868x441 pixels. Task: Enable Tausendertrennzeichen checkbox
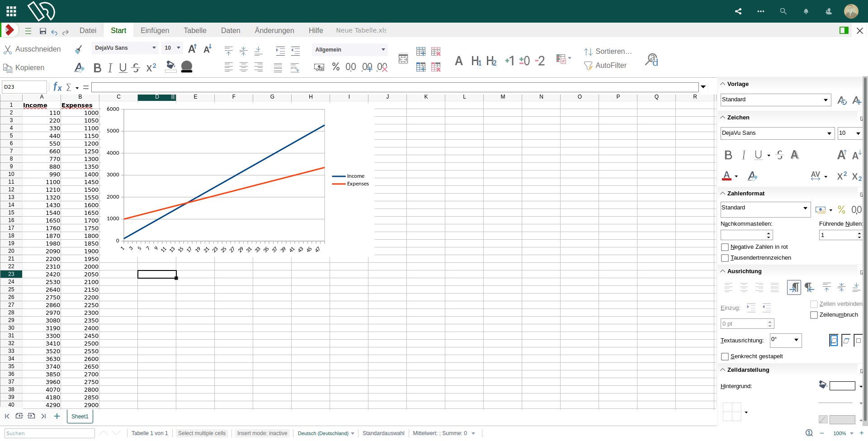tap(725, 258)
